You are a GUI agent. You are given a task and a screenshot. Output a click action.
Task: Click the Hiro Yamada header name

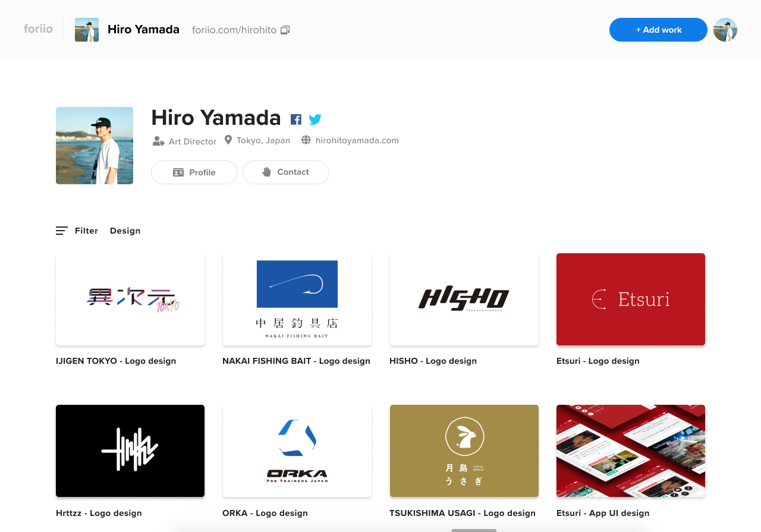pyautogui.click(x=143, y=30)
